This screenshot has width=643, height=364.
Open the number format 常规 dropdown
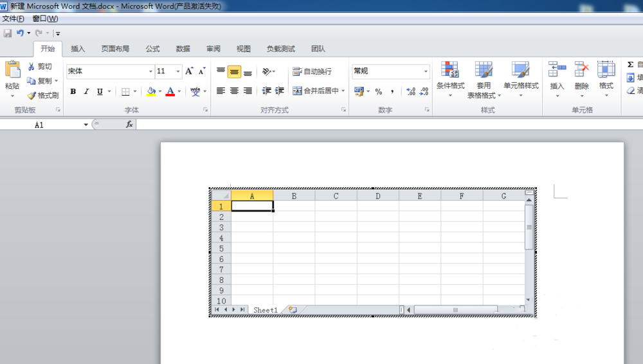426,71
